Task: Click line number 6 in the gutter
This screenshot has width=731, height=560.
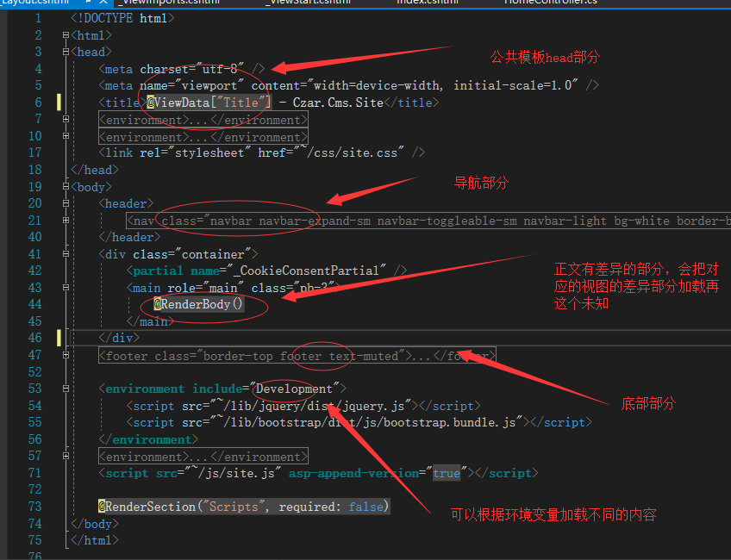Action: 38,103
